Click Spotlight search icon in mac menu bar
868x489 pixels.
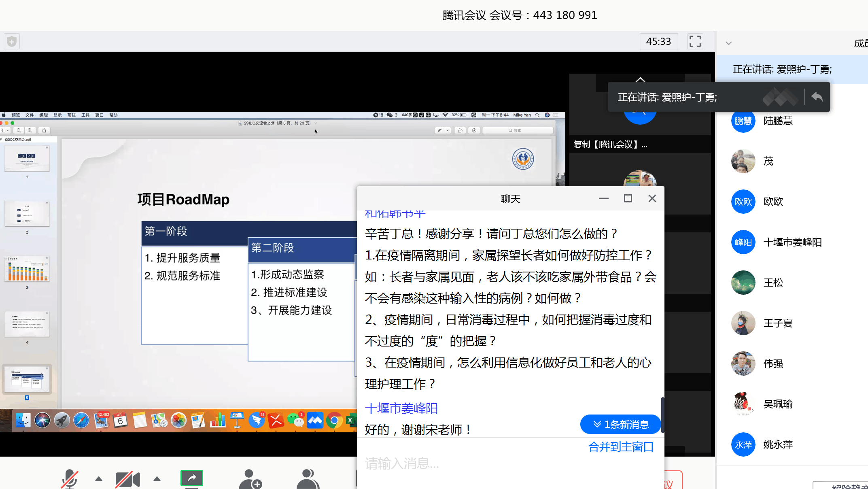point(537,115)
